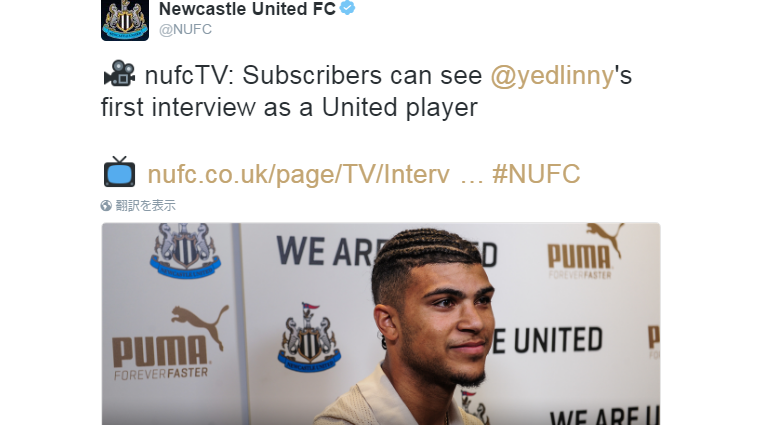Show translation via 翻訳を表示
Viewport: 777px width, 425px height.
pos(146,206)
